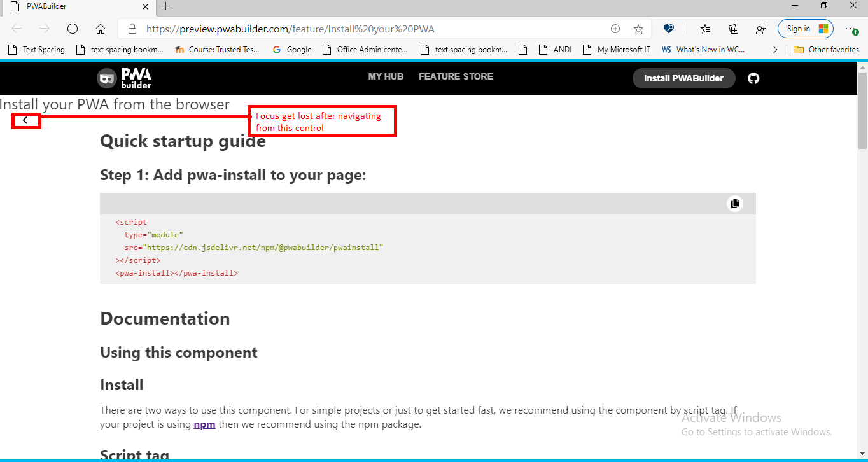Image resolution: width=868 pixels, height=462 pixels.
Task: Click the Using this component heading
Action: pyautogui.click(x=179, y=353)
